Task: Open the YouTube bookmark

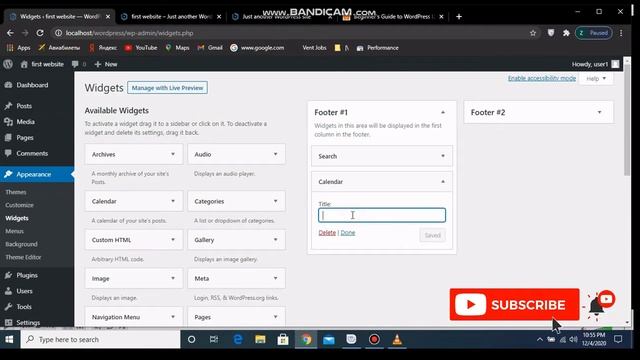Action: click(141, 48)
